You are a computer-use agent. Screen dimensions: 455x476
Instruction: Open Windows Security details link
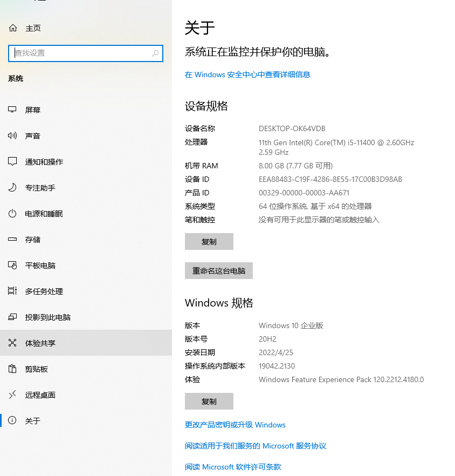247,74
